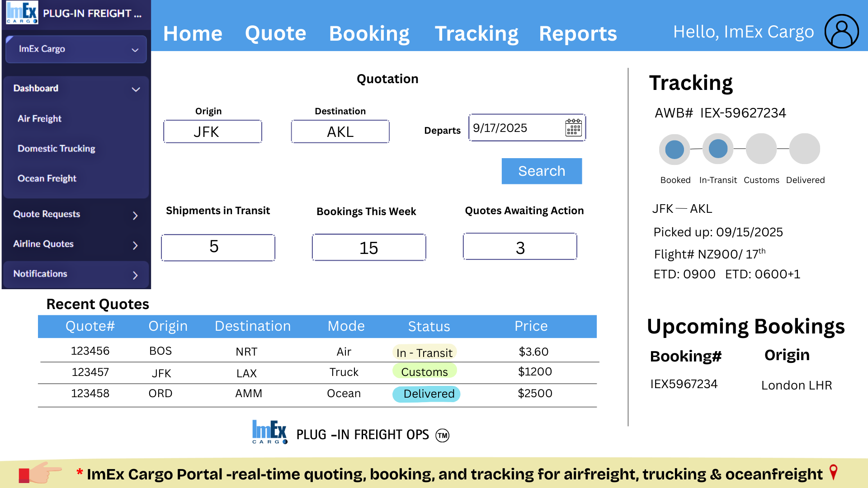
Task: Select the Customs tracking stage circle
Action: pos(761,149)
